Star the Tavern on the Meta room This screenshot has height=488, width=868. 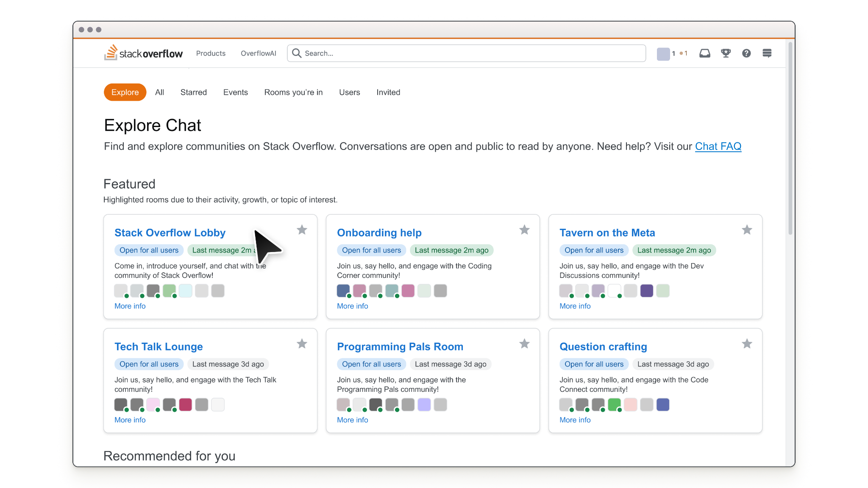747,230
